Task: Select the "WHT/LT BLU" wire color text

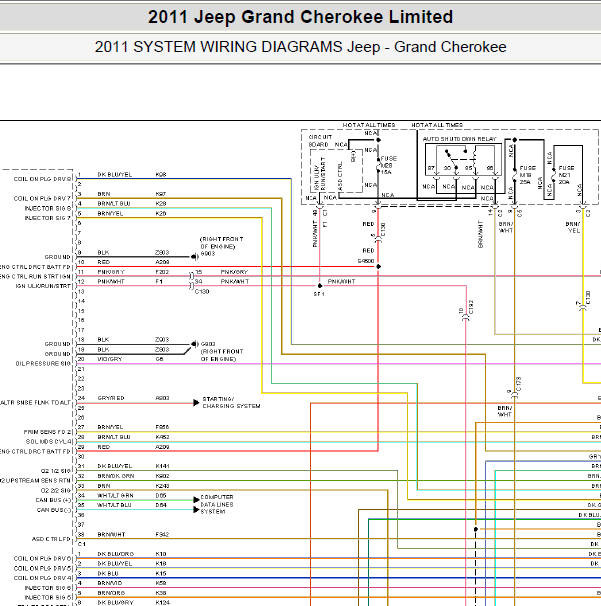Action: [x=114, y=505]
